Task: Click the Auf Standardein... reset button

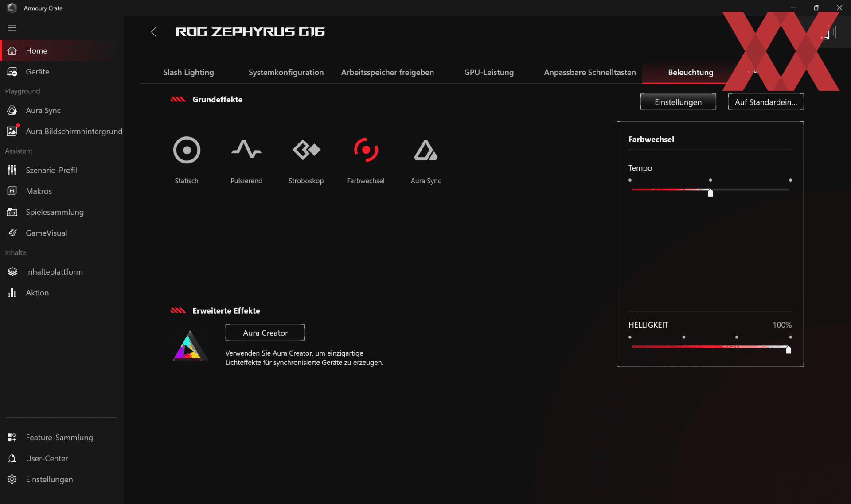Action: click(766, 102)
